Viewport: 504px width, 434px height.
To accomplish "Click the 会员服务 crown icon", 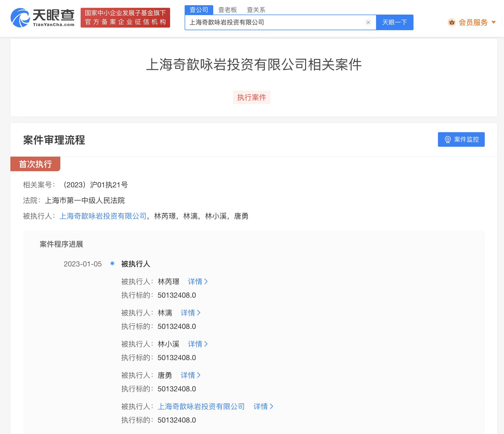I will 452,22.
